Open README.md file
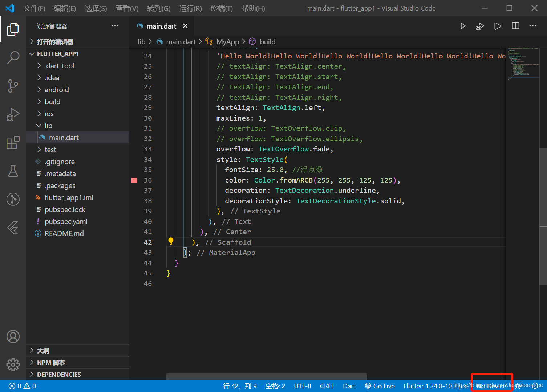The height and width of the screenshot is (392, 547). 78,233
